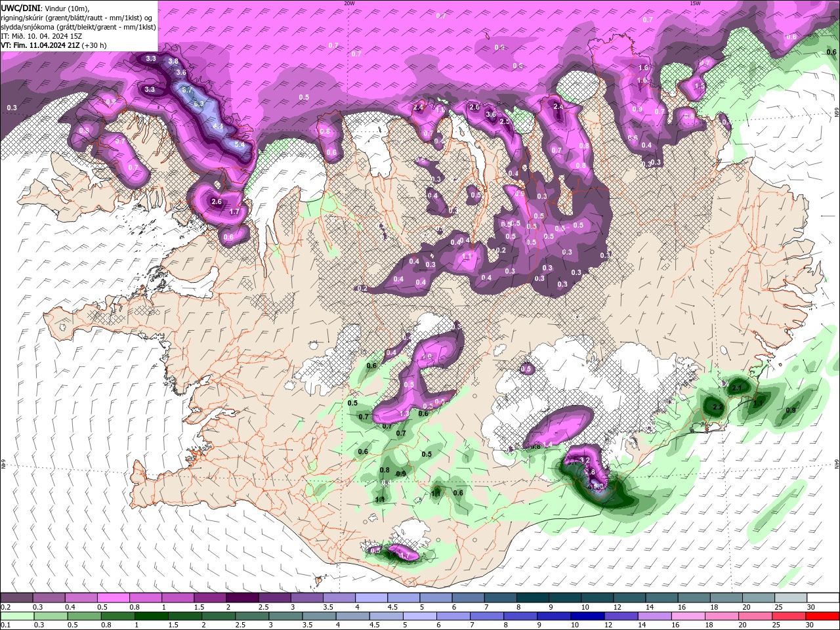Pick the 3–3.5 swatch in the top legend row
This screenshot has height=630, width=840.
306,598
